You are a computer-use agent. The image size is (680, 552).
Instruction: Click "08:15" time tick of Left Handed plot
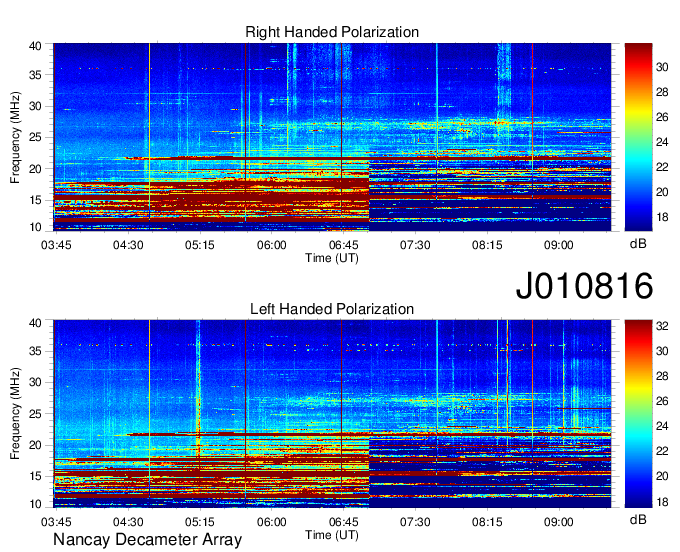coord(487,522)
